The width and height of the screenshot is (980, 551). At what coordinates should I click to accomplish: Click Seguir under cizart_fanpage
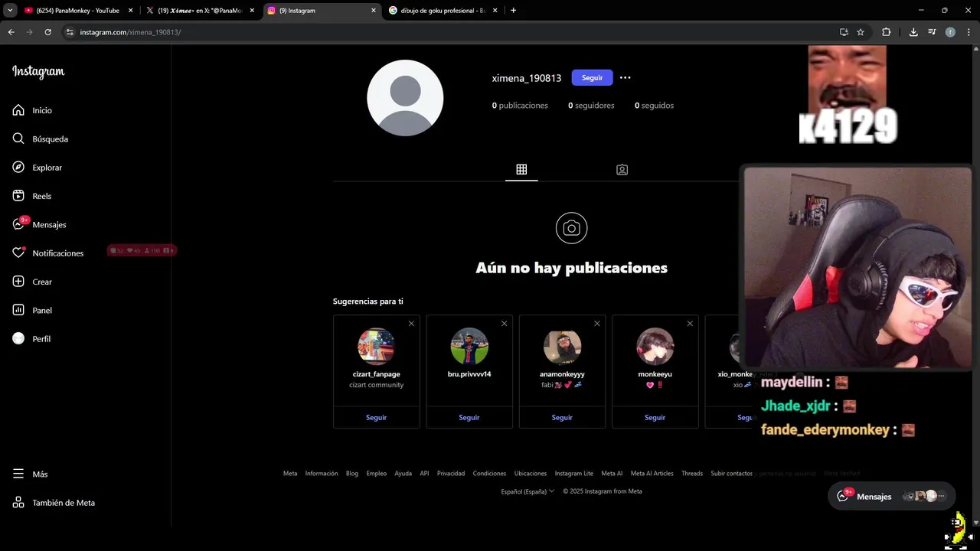click(376, 417)
